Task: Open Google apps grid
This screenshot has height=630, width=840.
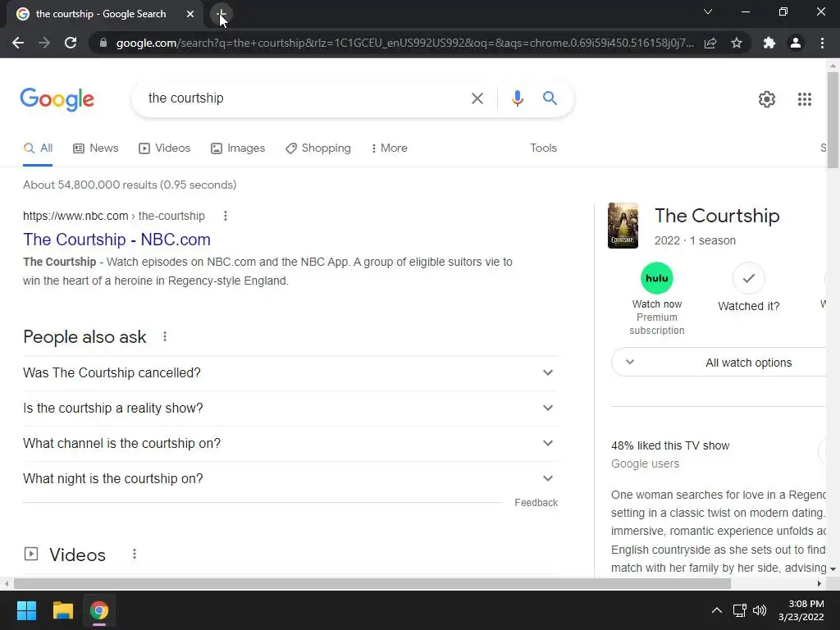Action: pyautogui.click(x=804, y=99)
